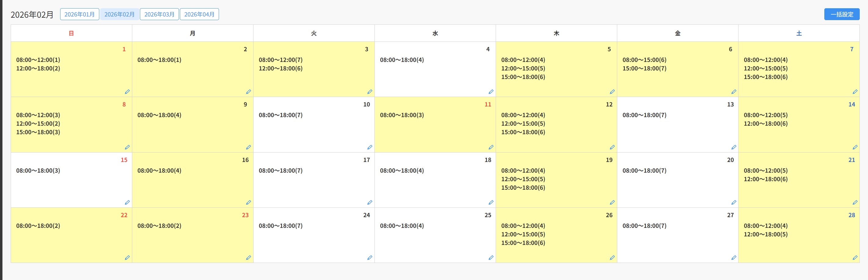Select the current 2026年02月 month tab
Screen dimensions: 868x280
point(119,14)
